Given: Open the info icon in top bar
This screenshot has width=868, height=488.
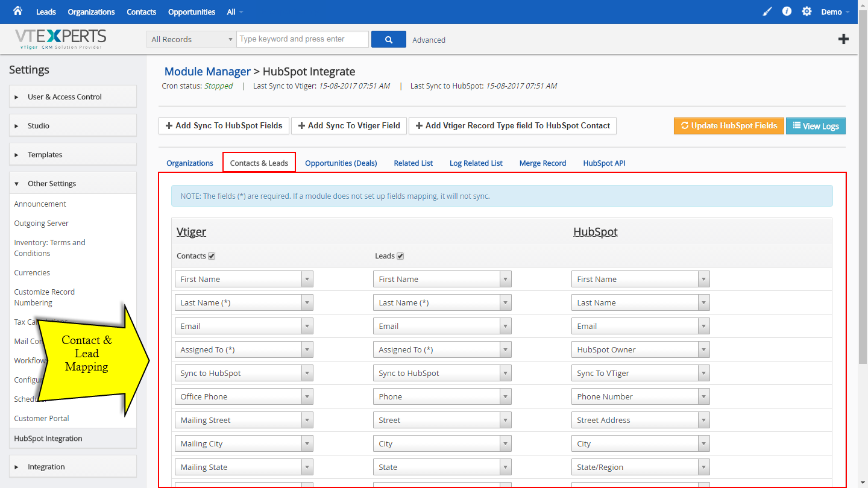Looking at the screenshot, I should tap(787, 11).
